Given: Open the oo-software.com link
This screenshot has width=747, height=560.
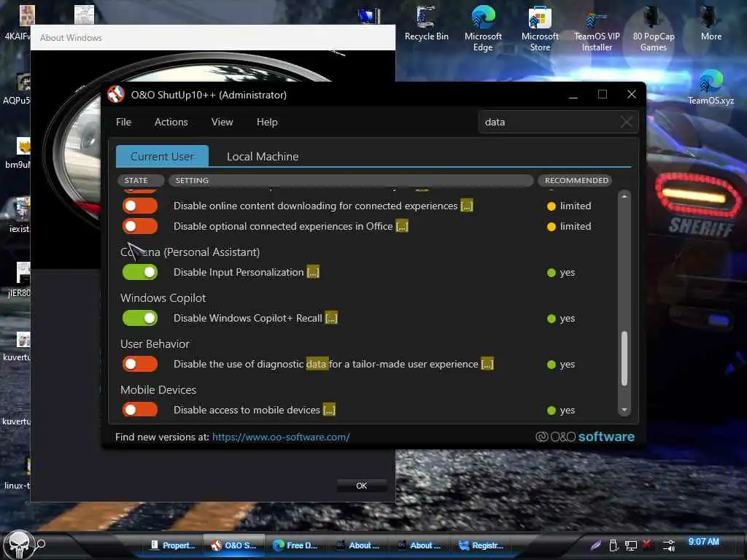Looking at the screenshot, I should point(281,437).
